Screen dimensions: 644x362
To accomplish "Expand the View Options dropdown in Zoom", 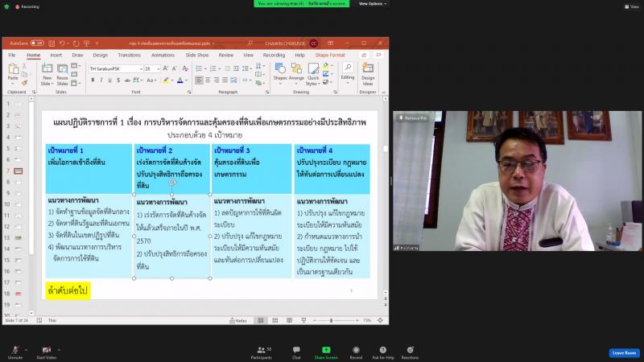I will pyautogui.click(x=373, y=4).
